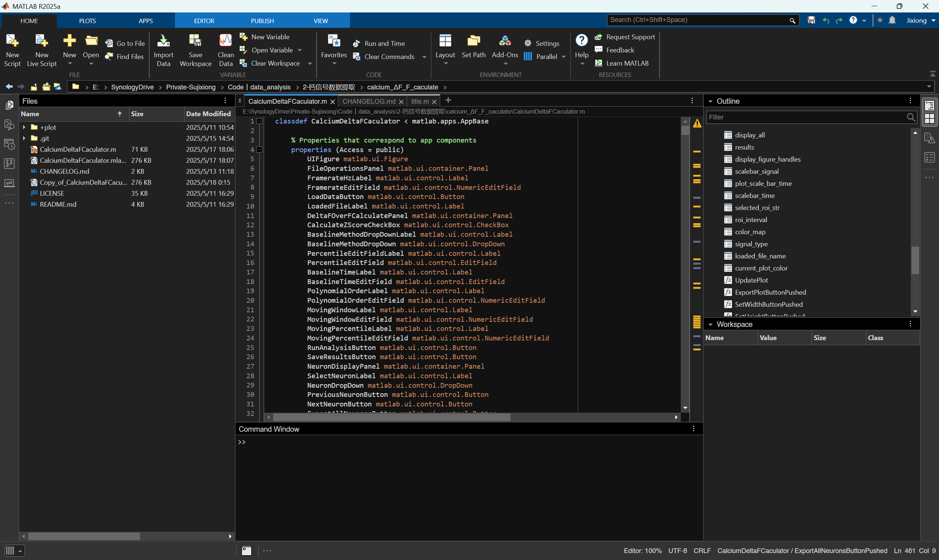This screenshot has height=560, width=939.
Task: Open the Find Files tool
Action: [125, 56]
